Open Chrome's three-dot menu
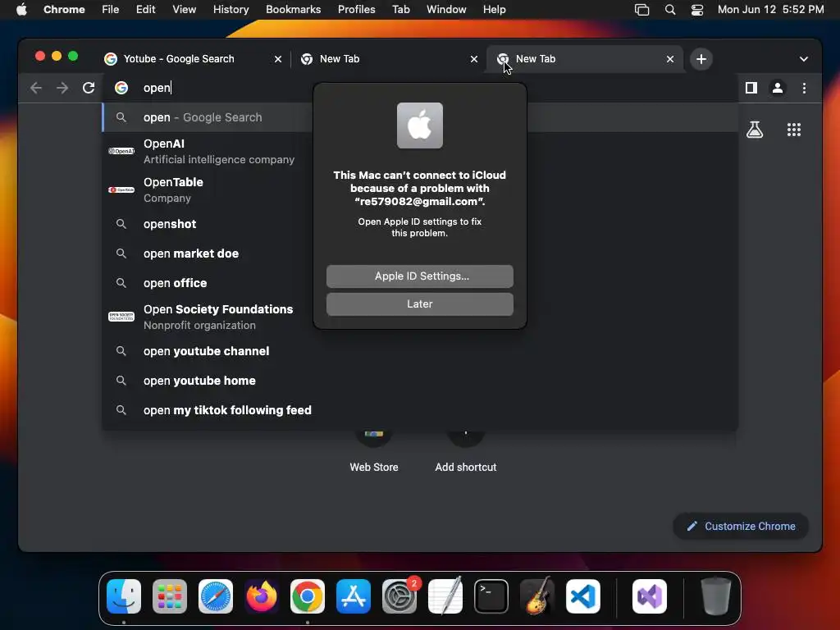This screenshot has height=630, width=840. click(804, 88)
